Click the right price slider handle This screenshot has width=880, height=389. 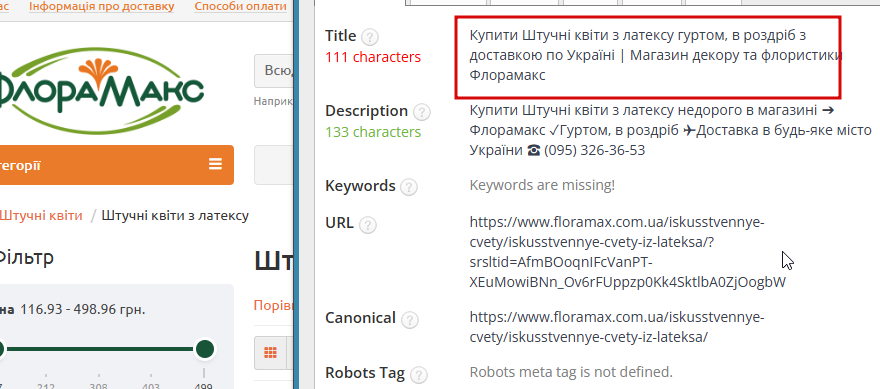pyautogui.click(x=205, y=349)
